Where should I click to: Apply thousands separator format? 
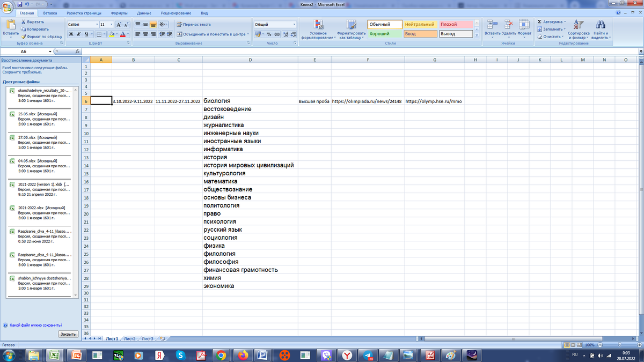tap(277, 34)
